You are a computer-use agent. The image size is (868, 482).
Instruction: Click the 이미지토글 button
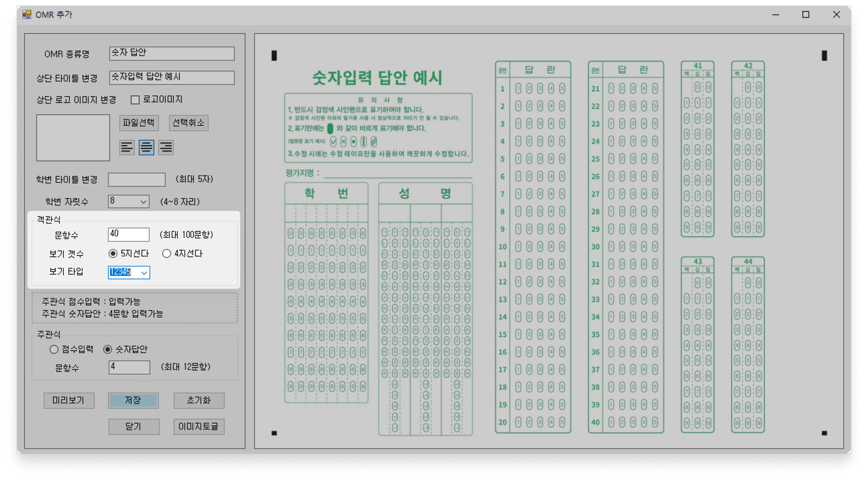[x=199, y=427]
